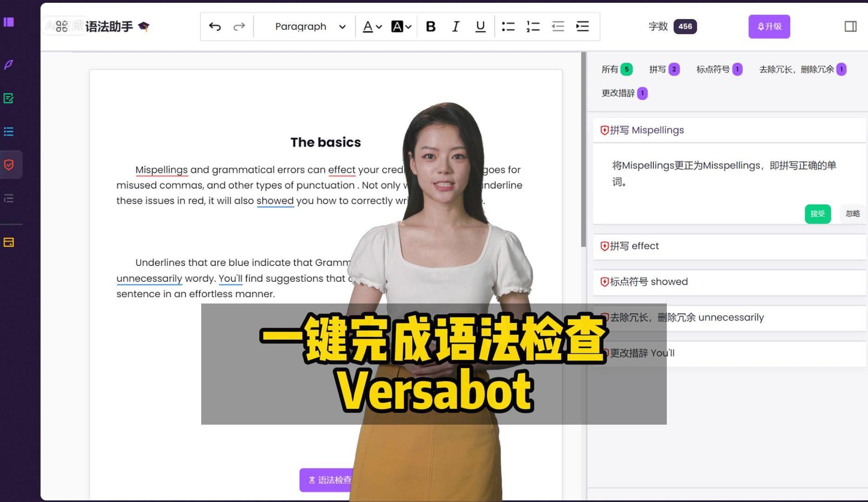Viewport: 868px width, 502px height.
Task: Click the undo arrow in the toolbar
Action: click(x=214, y=26)
